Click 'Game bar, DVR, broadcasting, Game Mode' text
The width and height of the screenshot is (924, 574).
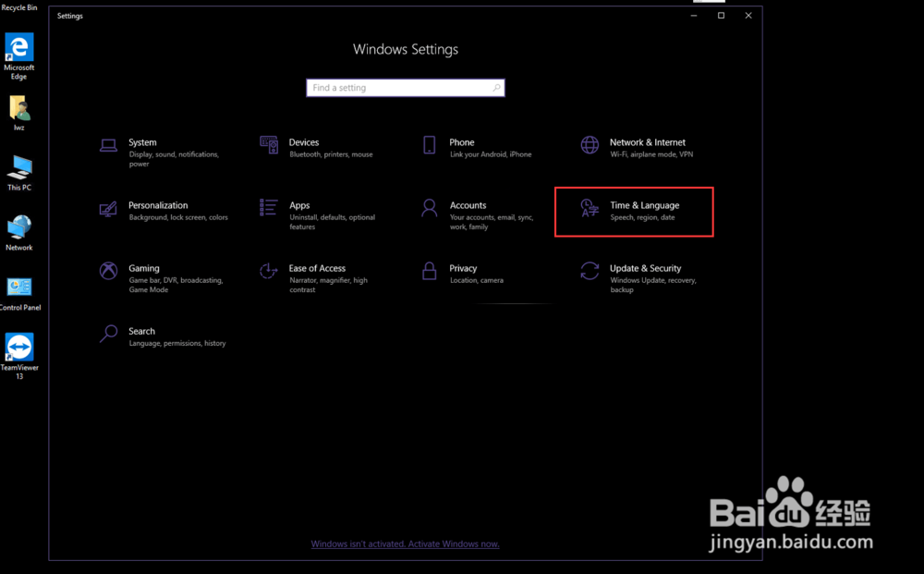tap(176, 286)
